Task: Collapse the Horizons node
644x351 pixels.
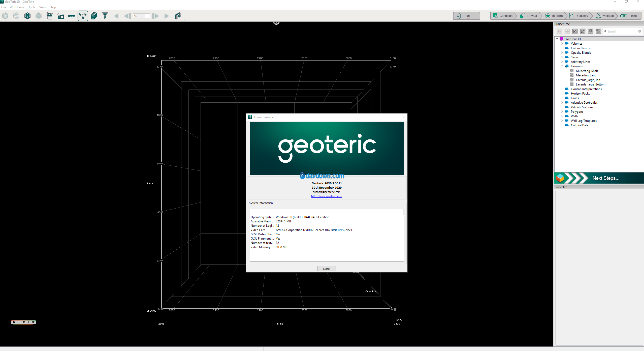Action: pos(562,66)
